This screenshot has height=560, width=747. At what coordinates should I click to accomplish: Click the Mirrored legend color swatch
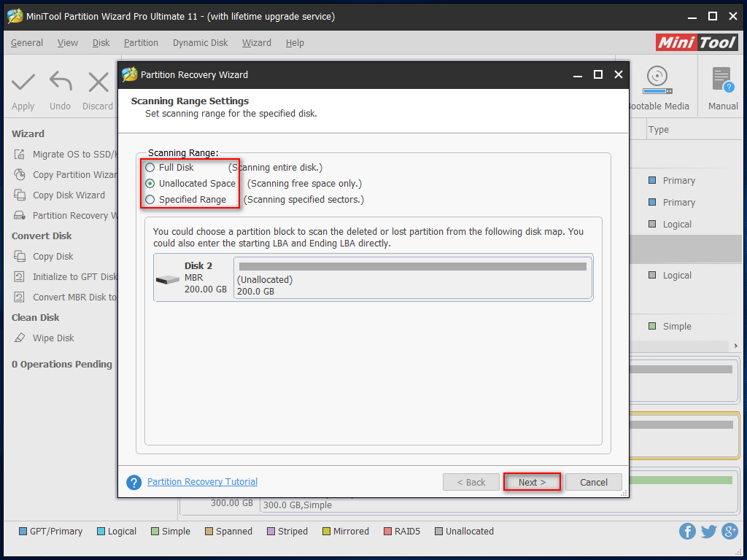coord(326,532)
